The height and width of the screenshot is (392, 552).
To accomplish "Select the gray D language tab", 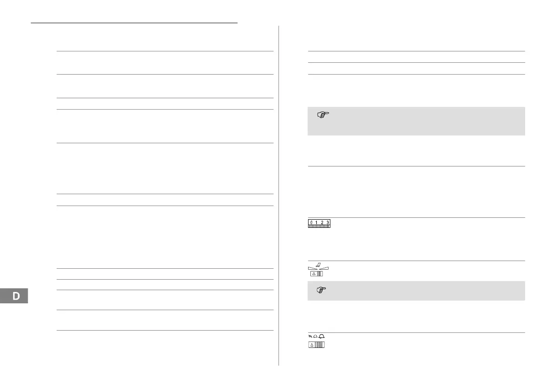I will click(15, 296).
